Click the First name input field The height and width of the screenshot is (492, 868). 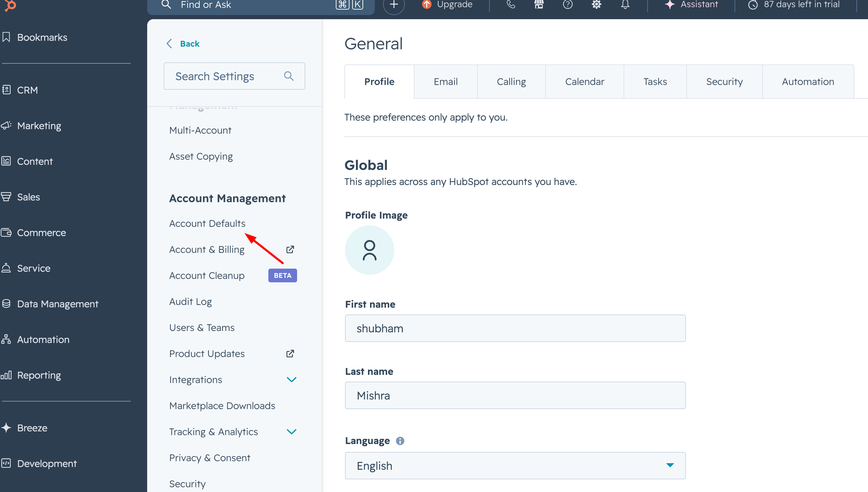coord(515,328)
